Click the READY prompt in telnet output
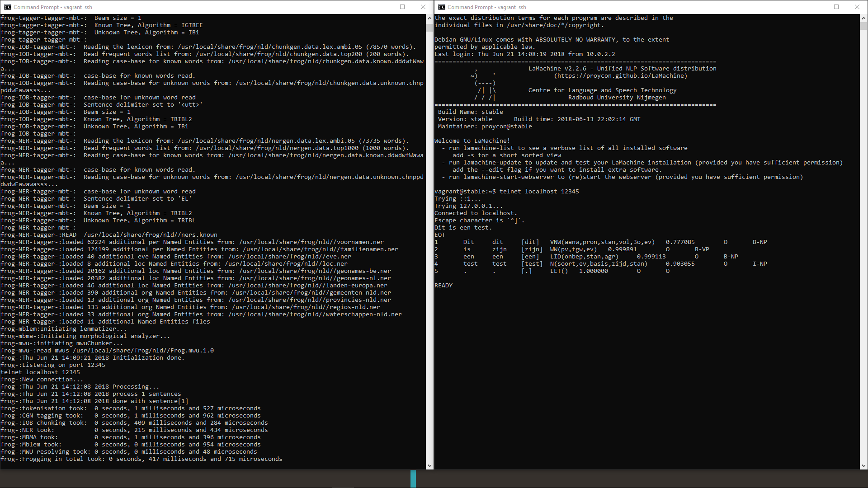868x488 pixels. tap(443, 286)
